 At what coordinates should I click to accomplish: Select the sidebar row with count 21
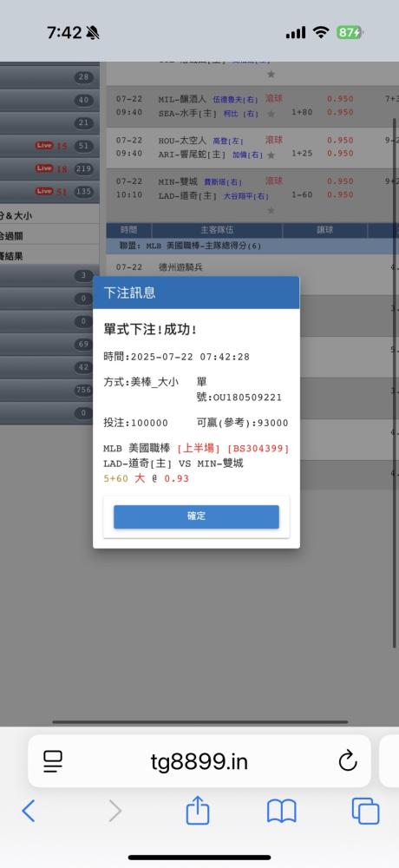pyautogui.click(x=49, y=123)
